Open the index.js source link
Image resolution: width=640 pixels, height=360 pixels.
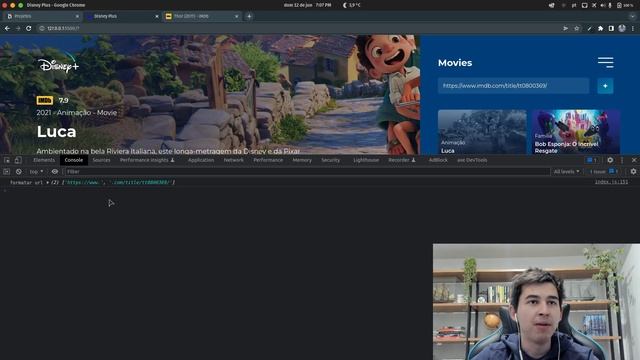tap(611, 182)
